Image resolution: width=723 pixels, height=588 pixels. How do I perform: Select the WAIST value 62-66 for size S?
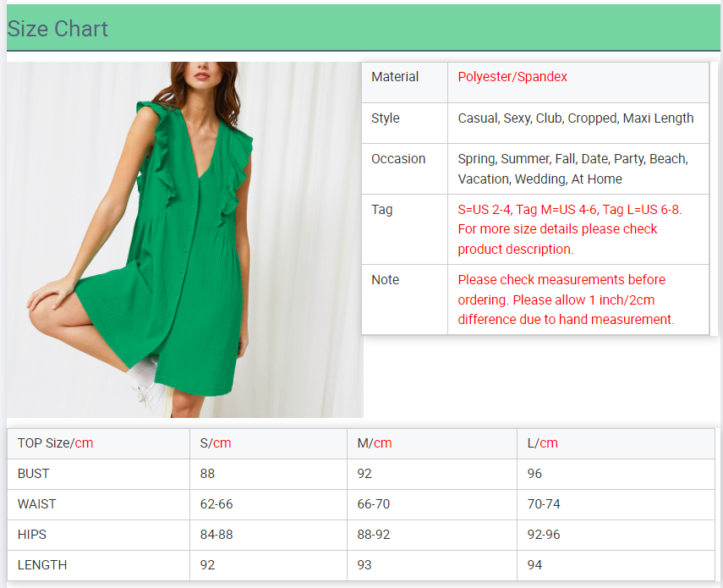pos(216,504)
